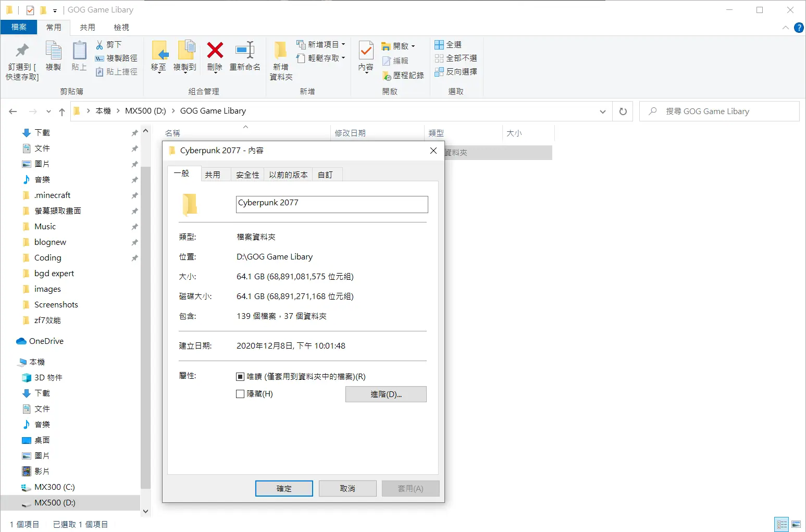This screenshot has width=806, height=532.
Task: Switch to details view in status bar
Action: coord(782,524)
